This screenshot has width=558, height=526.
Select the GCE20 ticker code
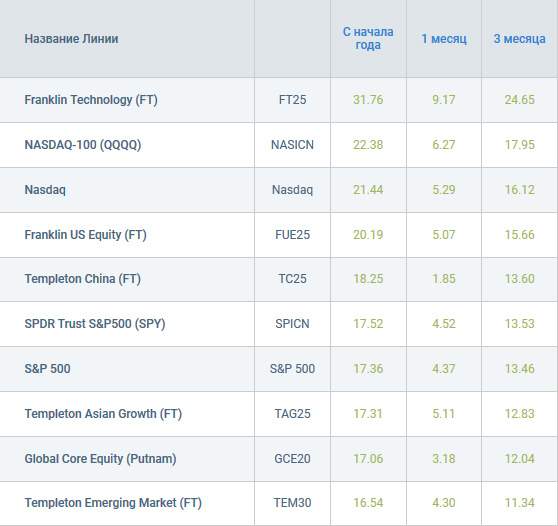(292, 459)
